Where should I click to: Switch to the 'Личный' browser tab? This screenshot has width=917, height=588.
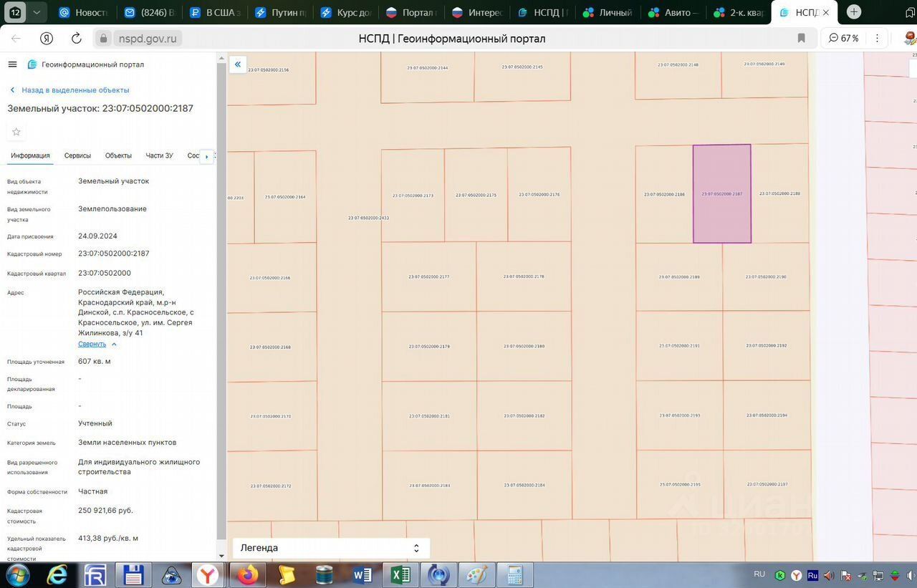coord(608,13)
